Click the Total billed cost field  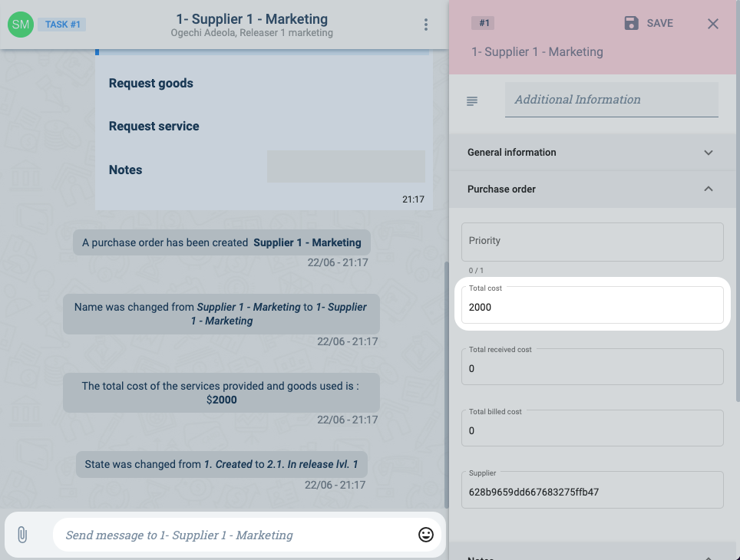click(x=592, y=428)
